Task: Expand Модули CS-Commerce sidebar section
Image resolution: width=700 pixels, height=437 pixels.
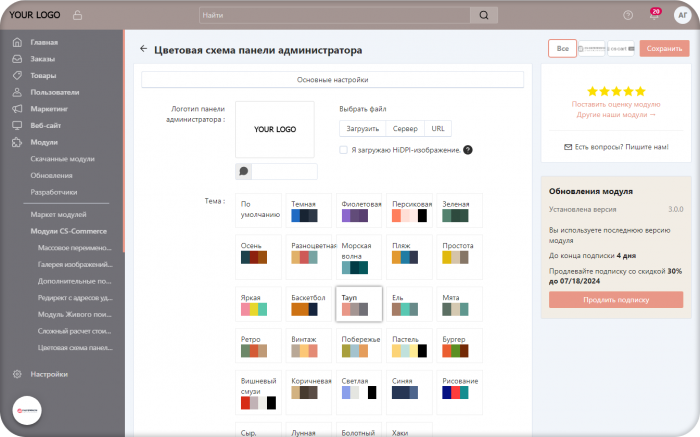Action: coord(69,231)
